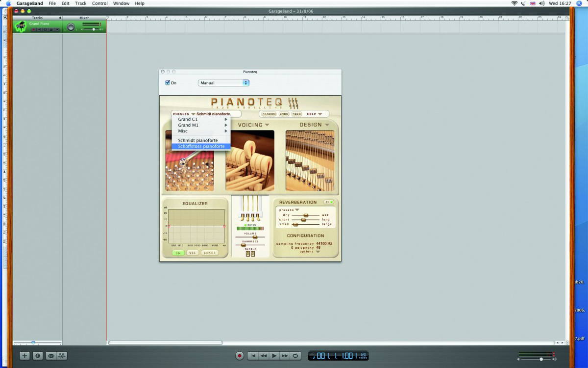Open the Help menu in menu bar
Image resolution: width=588 pixels, height=368 pixels.
tap(140, 3)
